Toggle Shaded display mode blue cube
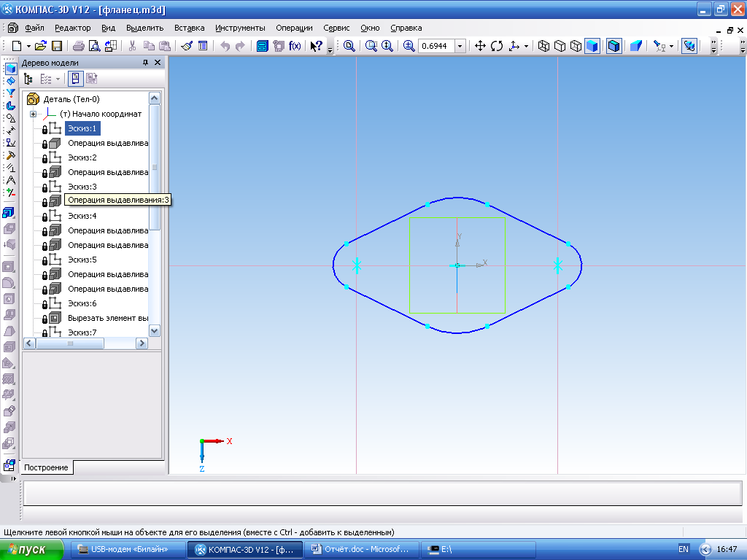 [592, 46]
